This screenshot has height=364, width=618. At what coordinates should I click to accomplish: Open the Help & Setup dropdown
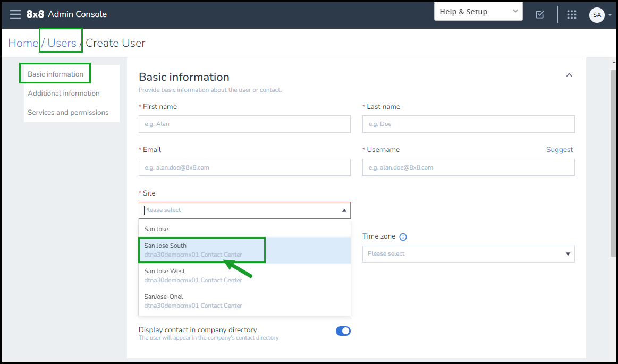(x=478, y=11)
